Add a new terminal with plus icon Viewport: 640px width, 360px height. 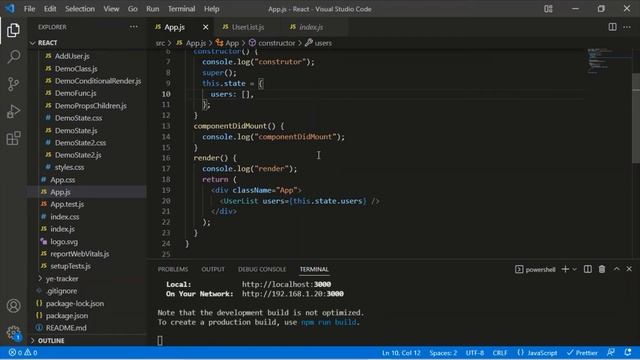click(565, 269)
